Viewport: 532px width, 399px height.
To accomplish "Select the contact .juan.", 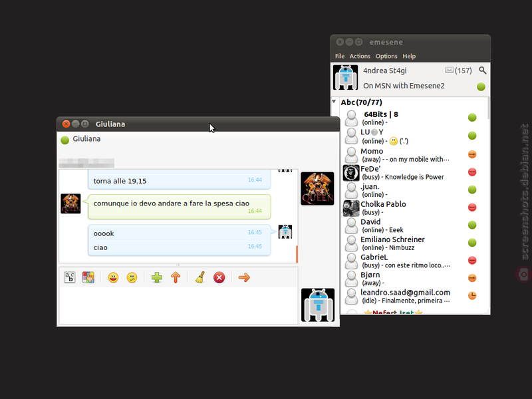I will [x=410, y=190].
